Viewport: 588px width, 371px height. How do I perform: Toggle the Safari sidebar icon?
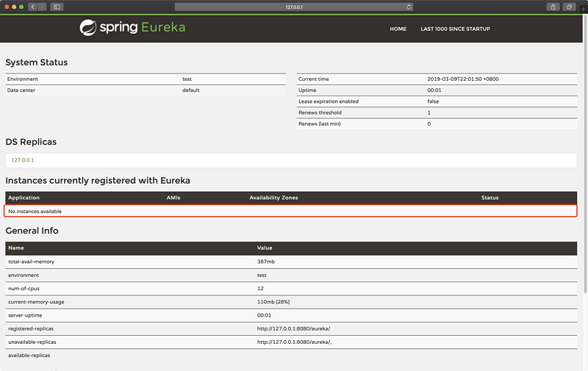pos(57,7)
